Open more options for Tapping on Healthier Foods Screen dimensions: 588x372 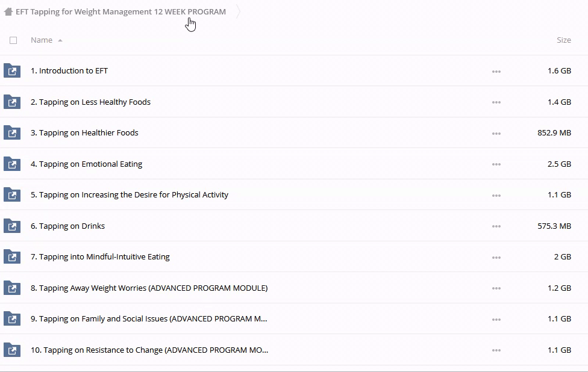pyautogui.click(x=496, y=134)
